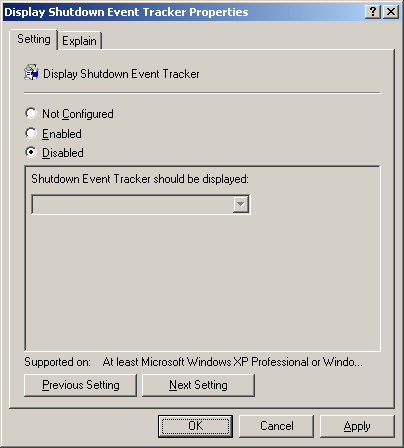Go to the Next Setting
404x448 pixels.
point(198,385)
